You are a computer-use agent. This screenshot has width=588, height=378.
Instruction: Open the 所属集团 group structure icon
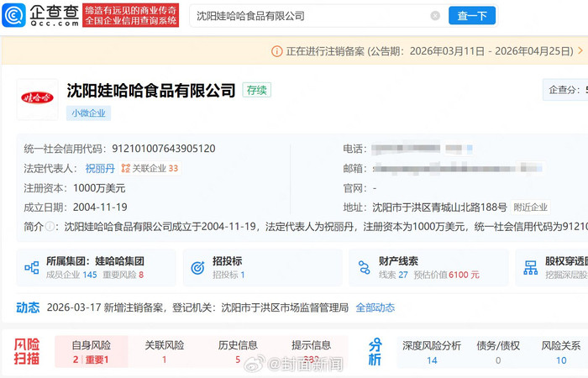32,268
